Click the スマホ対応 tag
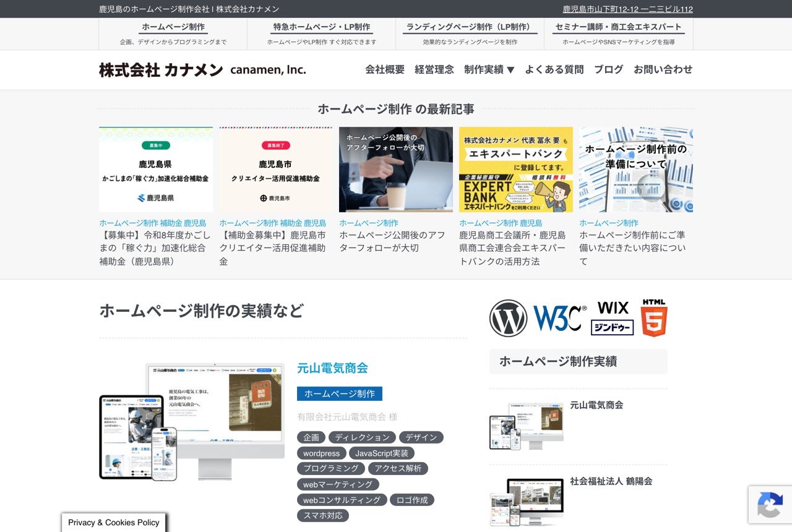 (x=323, y=515)
